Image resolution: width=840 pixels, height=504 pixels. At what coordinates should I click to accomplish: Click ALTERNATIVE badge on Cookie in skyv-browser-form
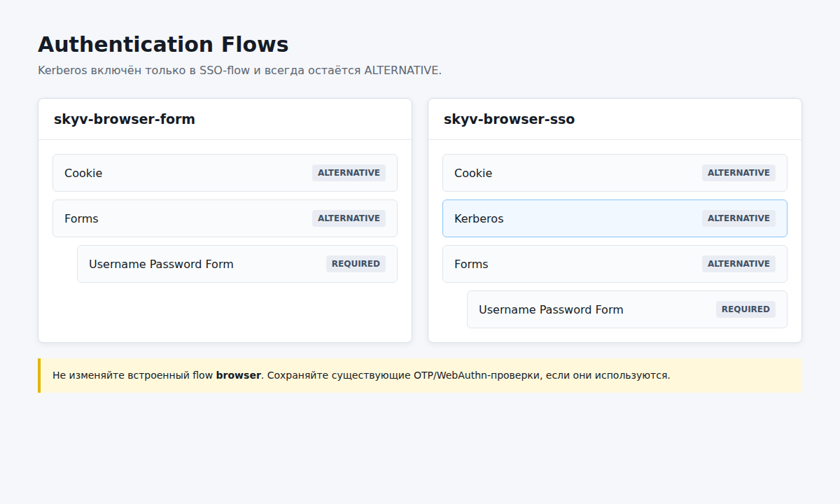tap(349, 173)
